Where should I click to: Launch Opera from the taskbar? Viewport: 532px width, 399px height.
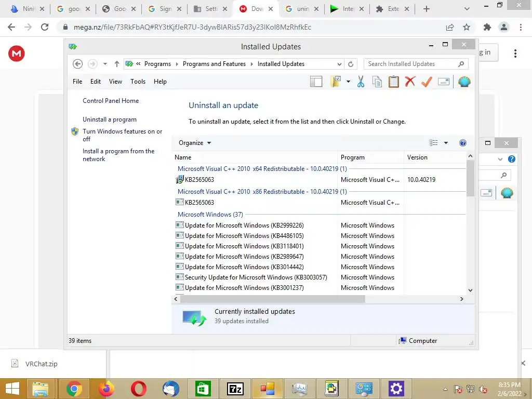click(x=138, y=389)
